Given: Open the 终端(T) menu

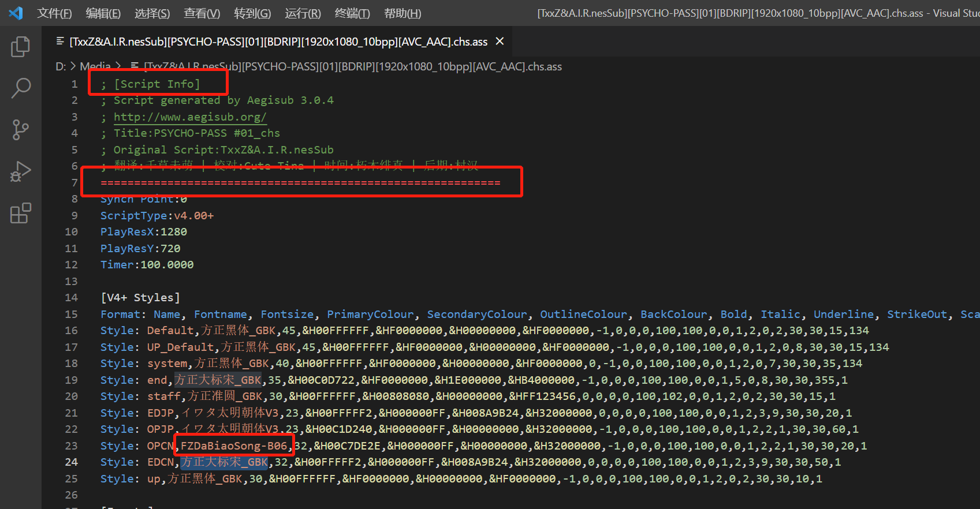Looking at the screenshot, I should coord(352,13).
